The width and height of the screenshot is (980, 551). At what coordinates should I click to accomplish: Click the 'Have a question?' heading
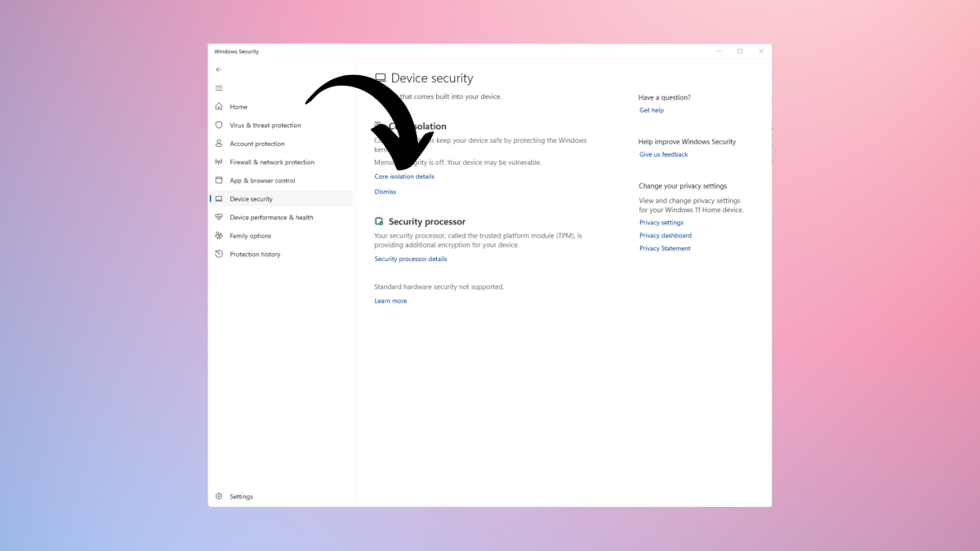click(665, 98)
